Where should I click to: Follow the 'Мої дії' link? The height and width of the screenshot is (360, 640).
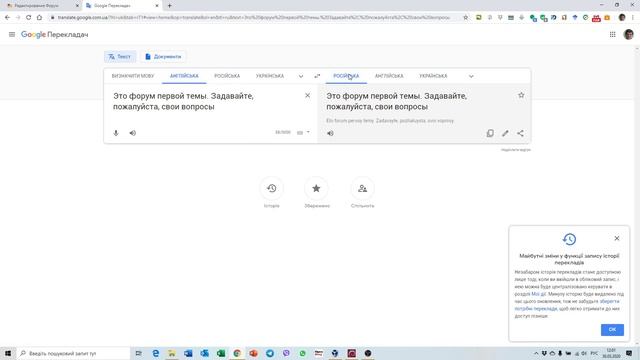[538, 294]
